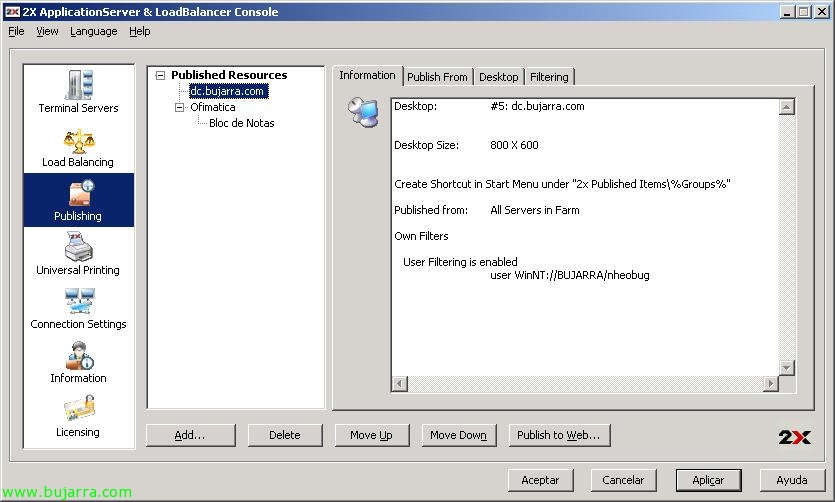Collapse the Published Resources tree root

click(x=160, y=76)
